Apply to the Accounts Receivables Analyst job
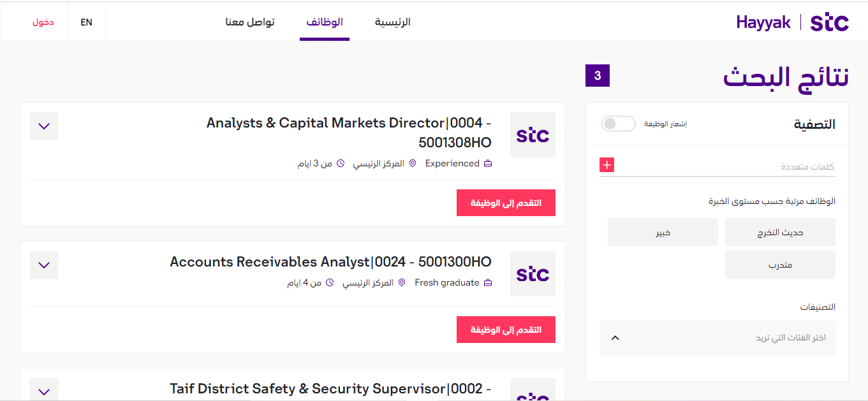The height and width of the screenshot is (401, 868). click(506, 330)
